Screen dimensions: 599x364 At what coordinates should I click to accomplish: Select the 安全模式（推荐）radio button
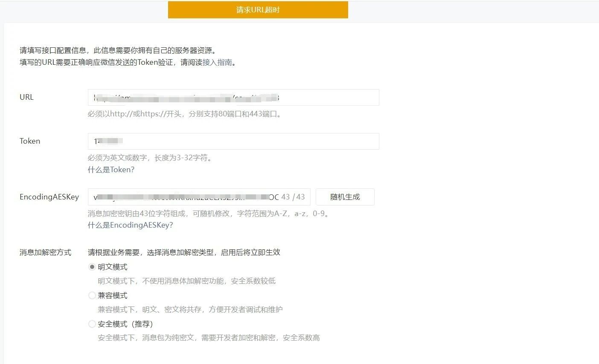point(92,324)
